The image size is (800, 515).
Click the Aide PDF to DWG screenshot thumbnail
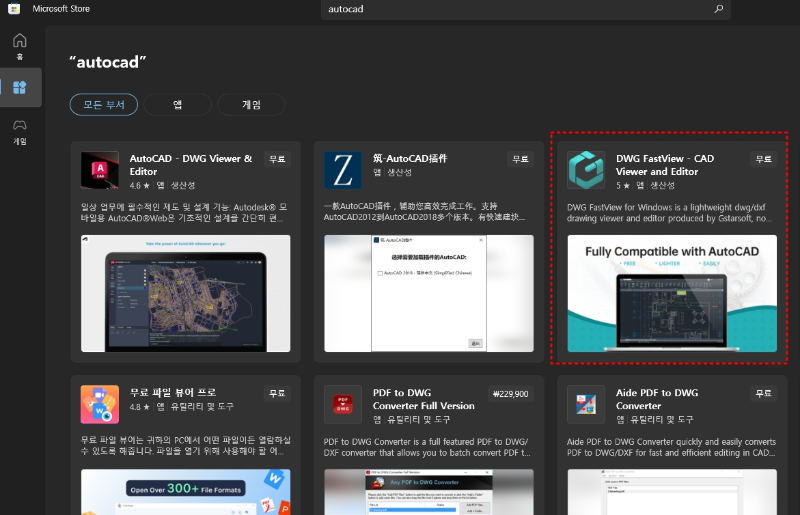672,492
